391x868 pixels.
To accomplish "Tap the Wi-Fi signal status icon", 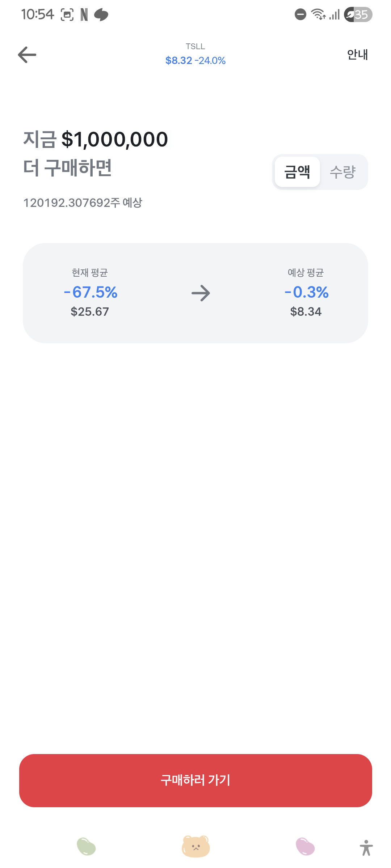I will coord(318,14).
